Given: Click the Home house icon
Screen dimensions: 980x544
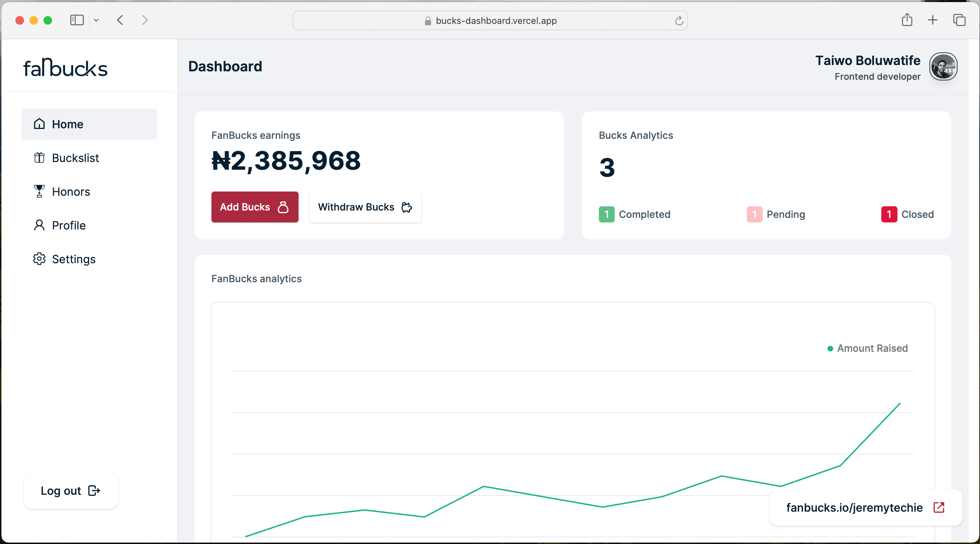Looking at the screenshot, I should [39, 124].
